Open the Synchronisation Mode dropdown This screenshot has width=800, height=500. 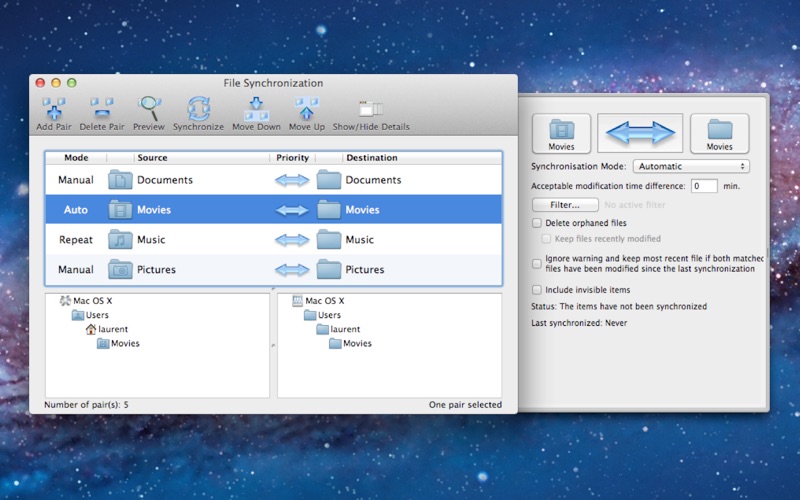tap(690, 166)
